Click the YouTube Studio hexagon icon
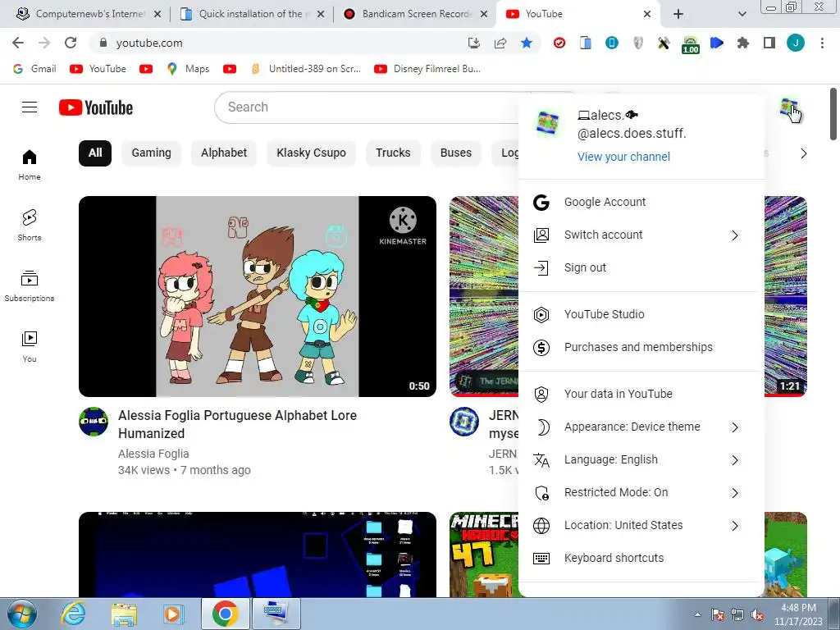Viewport: 840px width, 630px height. click(x=541, y=314)
